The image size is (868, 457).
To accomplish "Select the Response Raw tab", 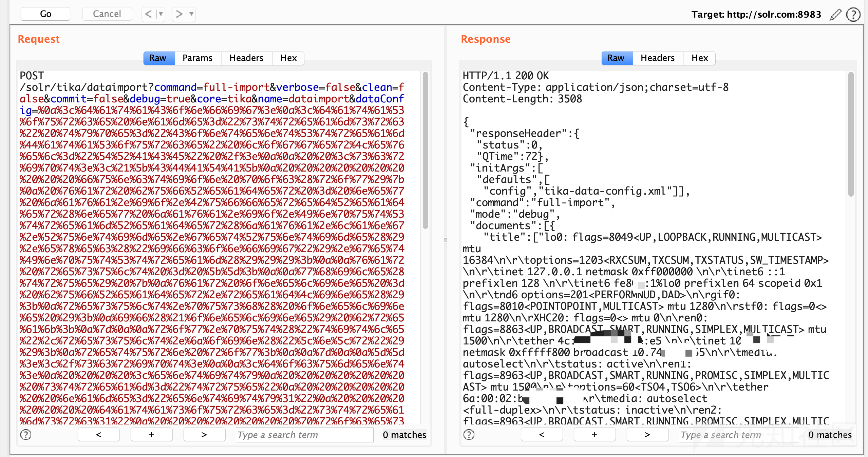I will coord(617,58).
